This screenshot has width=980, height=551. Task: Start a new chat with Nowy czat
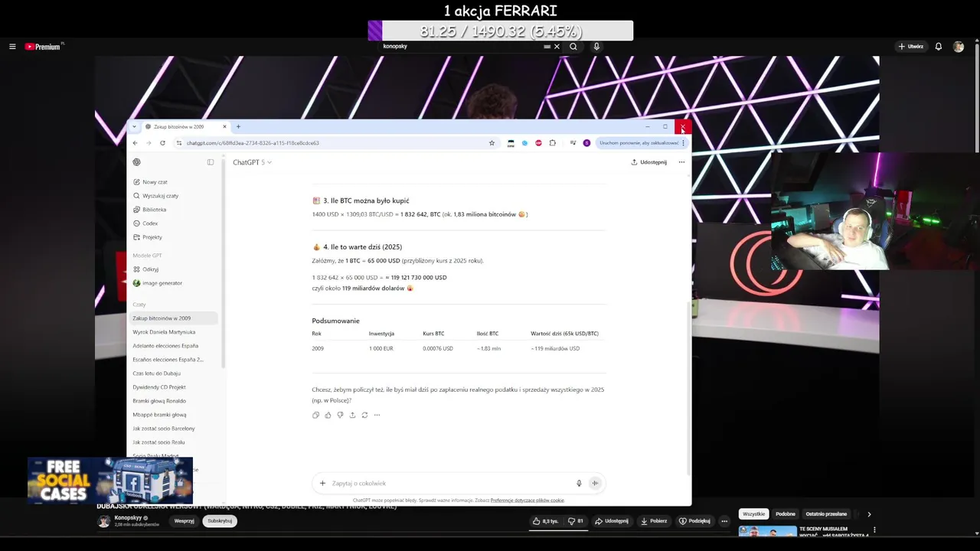(x=175, y=182)
